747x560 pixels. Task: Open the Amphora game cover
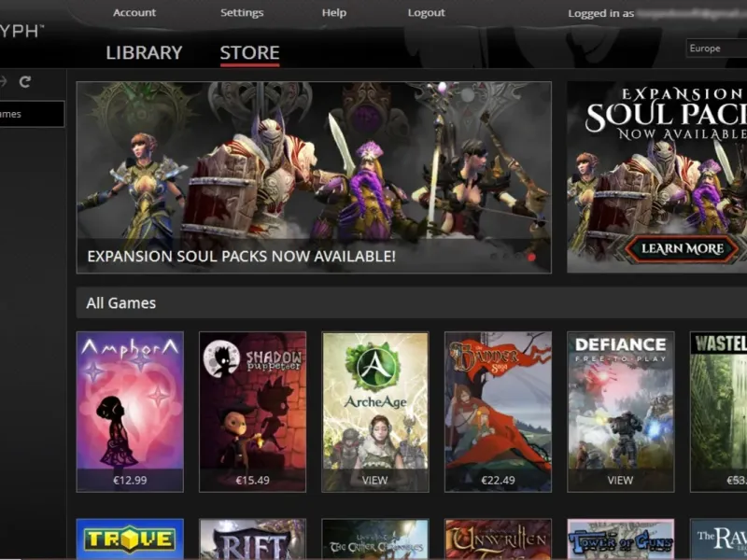pos(130,412)
